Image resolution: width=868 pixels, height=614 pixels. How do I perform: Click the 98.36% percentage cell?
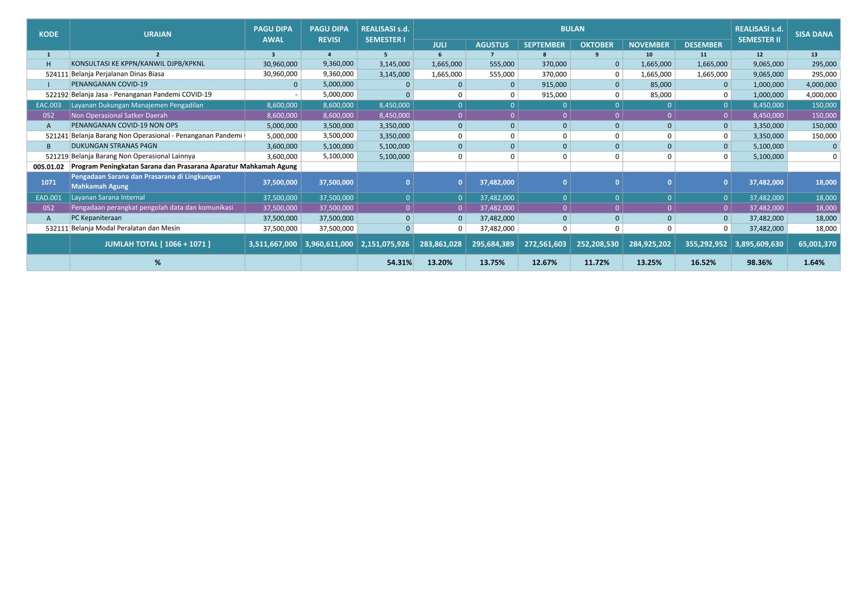click(759, 263)
